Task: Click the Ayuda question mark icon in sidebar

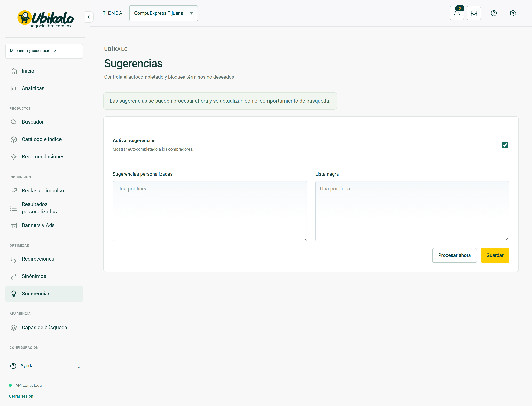Action: (13, 366)
